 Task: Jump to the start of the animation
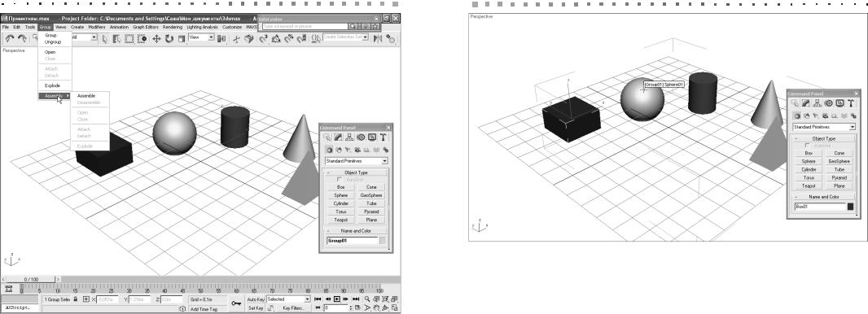tap(318, 299)
